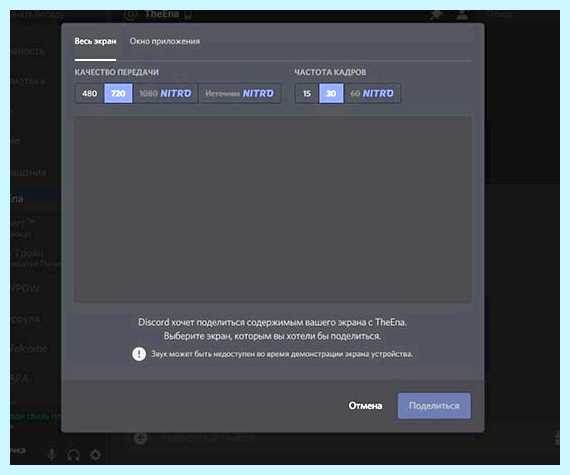This screenshot has width=570, height=475.
Task: Click 'Discord хочет поделиться' message text
Action: pos(272,322)
